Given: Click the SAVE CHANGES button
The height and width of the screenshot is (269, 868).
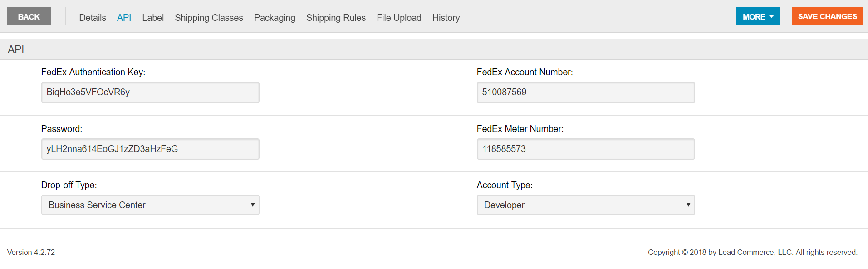Looking at the screenshot, I should 827,16.
